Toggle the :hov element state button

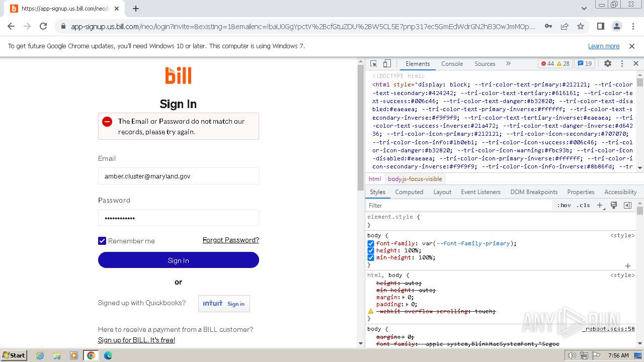pos(564,205)
